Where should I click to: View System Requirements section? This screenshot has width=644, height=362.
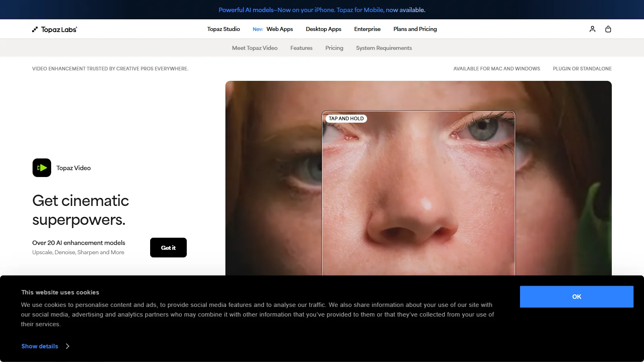click(384, 48)
